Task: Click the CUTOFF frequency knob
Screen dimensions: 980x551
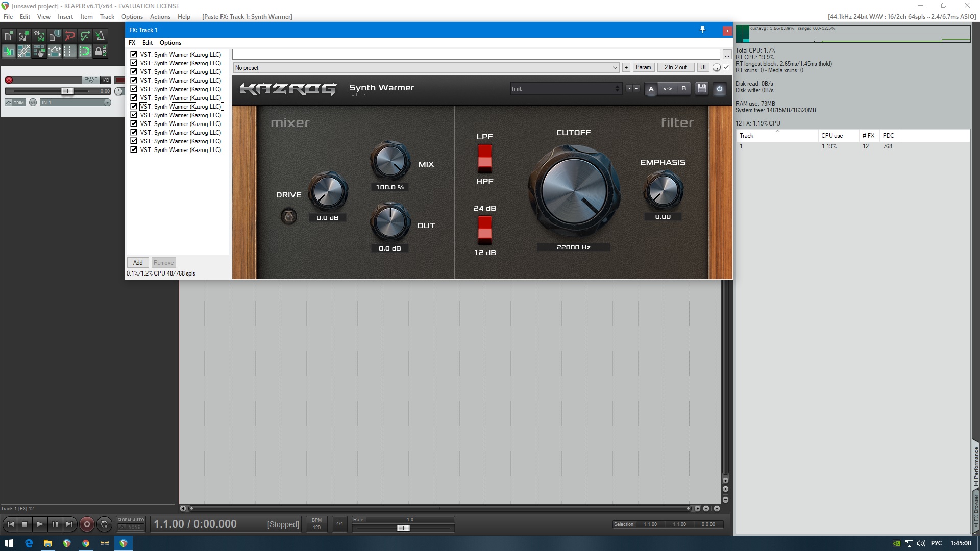Action: pyautogui.click(x=573, y=192)
